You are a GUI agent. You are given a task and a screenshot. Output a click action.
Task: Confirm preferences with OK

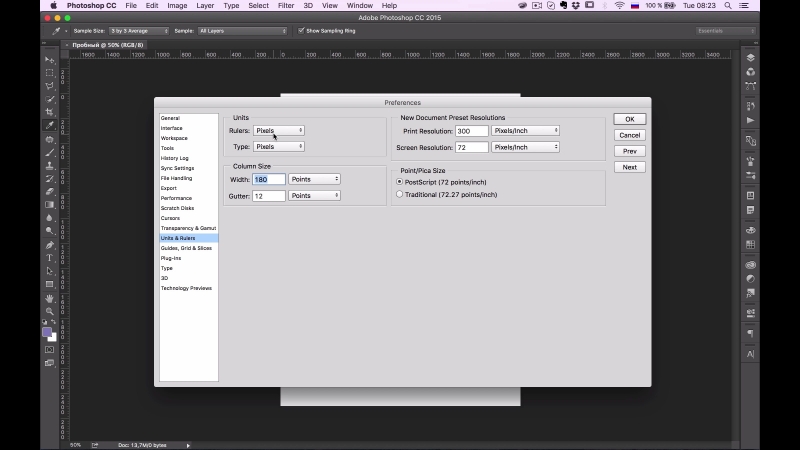click(630, 119)
